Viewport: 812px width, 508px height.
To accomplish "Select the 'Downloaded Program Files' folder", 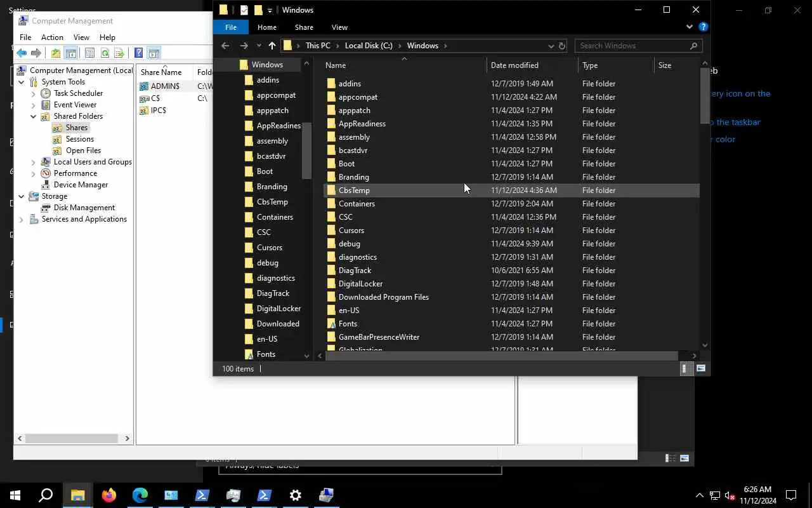I will pyautogui.click(x=511, y=297).
